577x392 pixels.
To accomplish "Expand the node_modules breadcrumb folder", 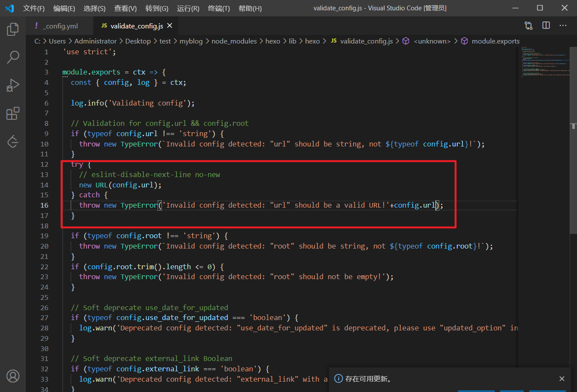I will pyautogui.click(x=234, y=41).
